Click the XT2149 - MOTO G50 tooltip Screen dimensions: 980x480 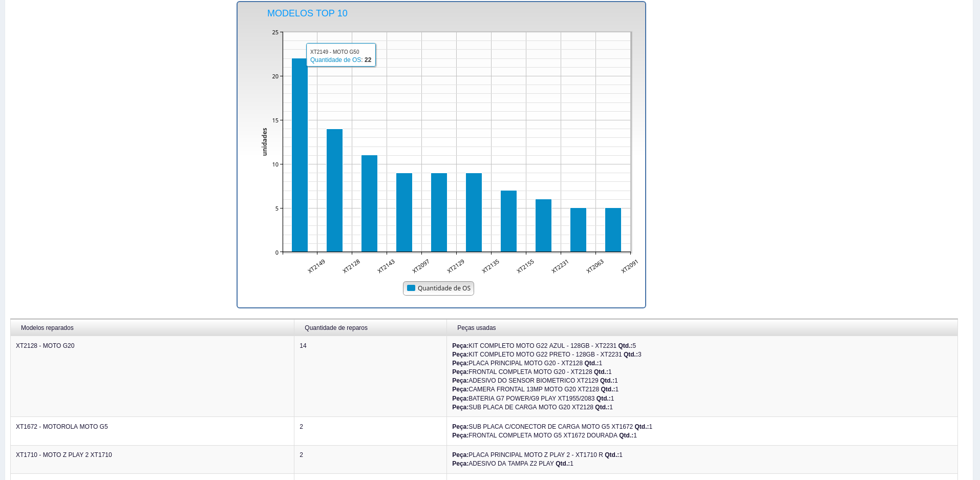tap(340, 55)
